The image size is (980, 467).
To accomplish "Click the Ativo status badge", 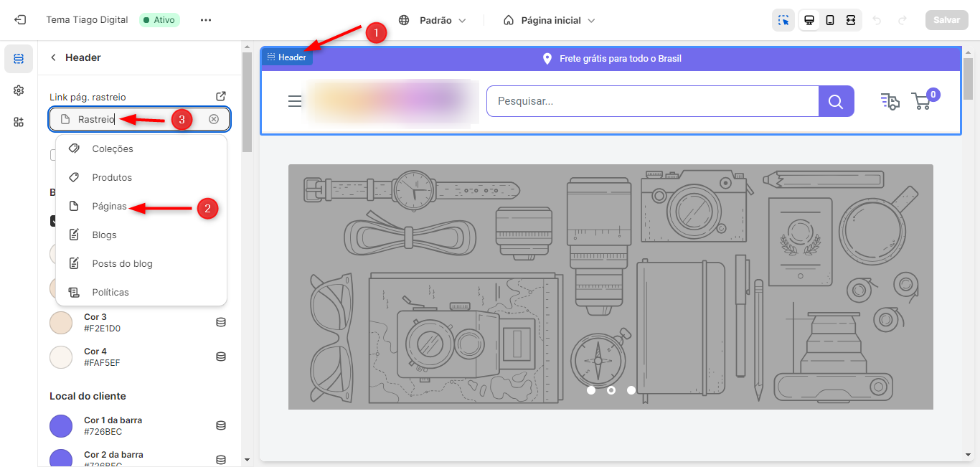I will click(159, 20).
